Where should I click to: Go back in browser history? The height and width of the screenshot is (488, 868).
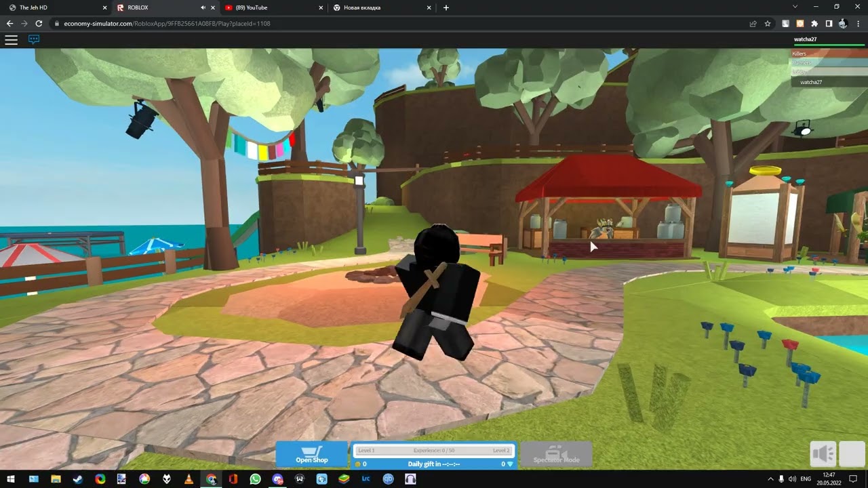(x=9, y=23)
